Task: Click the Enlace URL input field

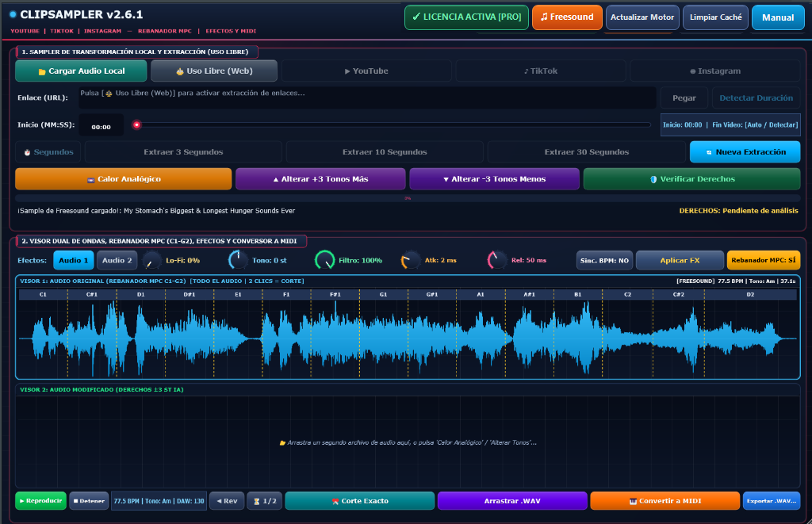Action: tap(367, 98)
